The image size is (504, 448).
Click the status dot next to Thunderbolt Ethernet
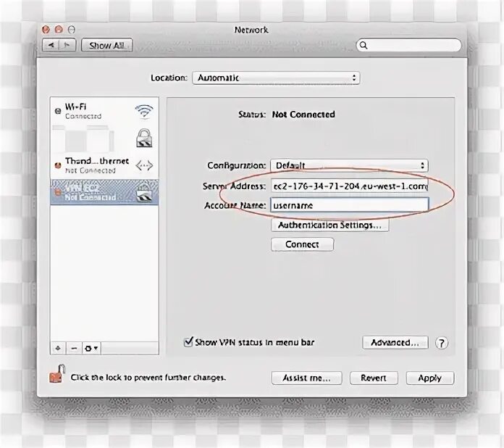tap(58, 165)
